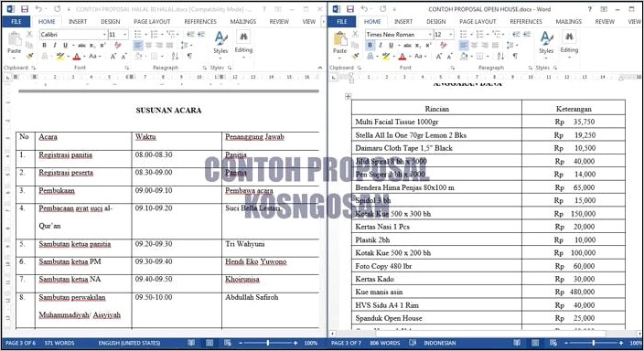This screenshot has width=644, height=351.
Task: Switch to DESIGN tab in left window
Action: (x=111, y=21)
